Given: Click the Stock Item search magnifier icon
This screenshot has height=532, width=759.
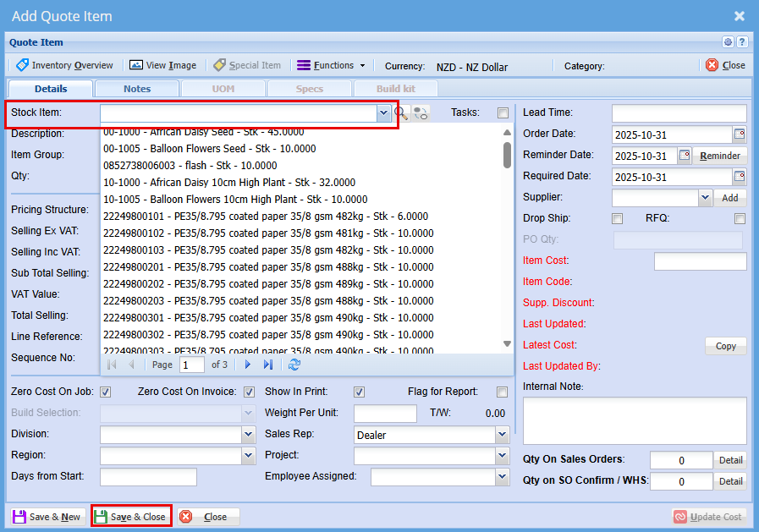Looking at the screenshot, I should pyautogui.click(x=402, y=113).
